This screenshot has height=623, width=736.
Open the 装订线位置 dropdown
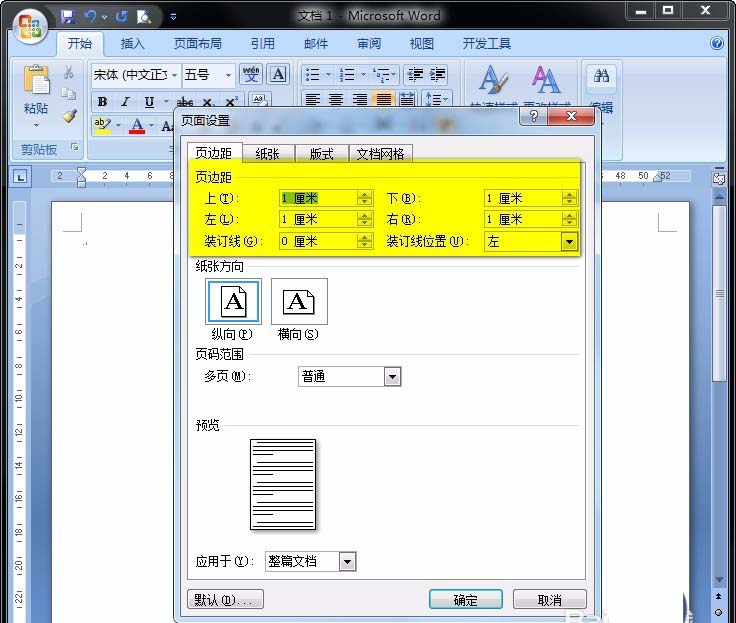pos(569,241)
